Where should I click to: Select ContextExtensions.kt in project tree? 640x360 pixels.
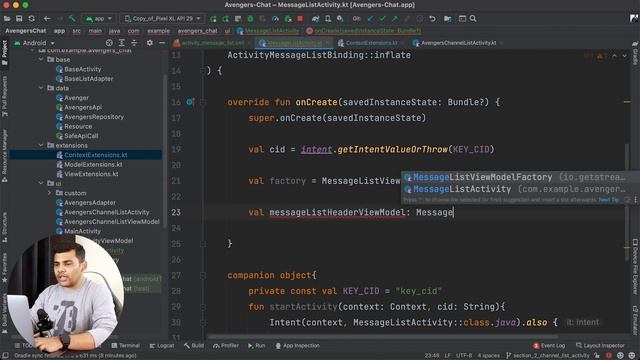[91, 155]
